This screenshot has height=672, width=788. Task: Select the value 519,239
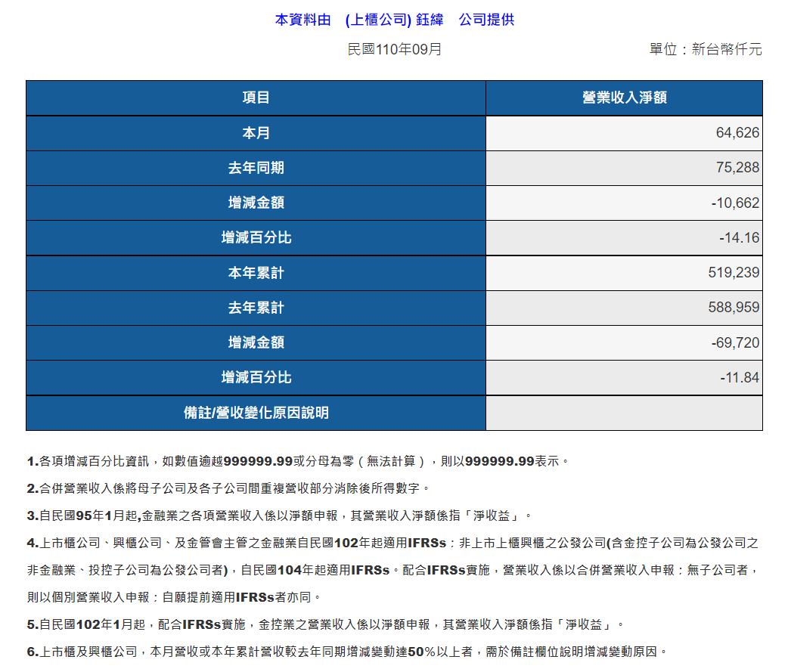(x=734, y=272)
